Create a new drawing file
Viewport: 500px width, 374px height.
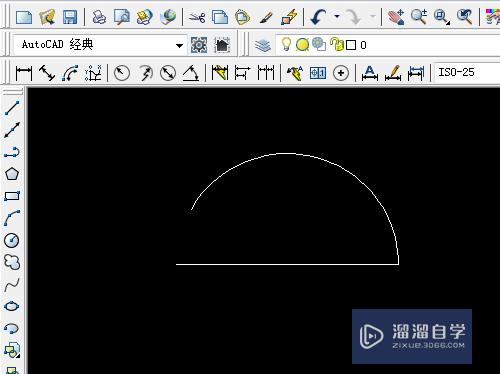[x=24, y=17]
